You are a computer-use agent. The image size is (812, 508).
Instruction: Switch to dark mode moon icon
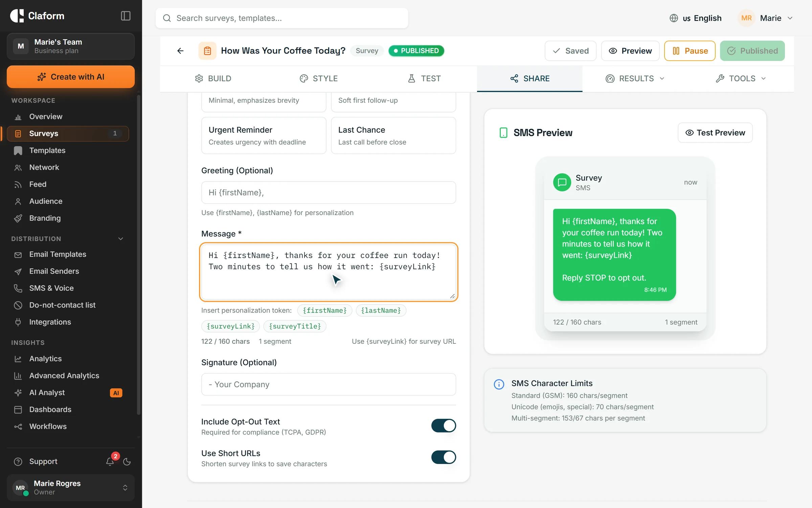[127, 462]
